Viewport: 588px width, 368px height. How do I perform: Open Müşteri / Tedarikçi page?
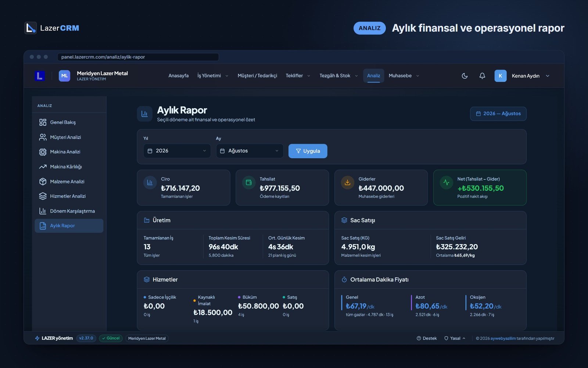[257, 76]
